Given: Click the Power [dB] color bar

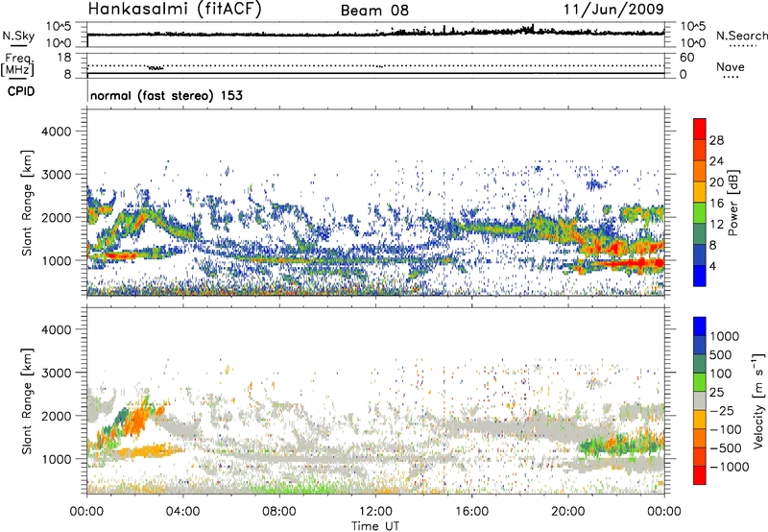Looking at the screenshot, I should pos(700,203).
